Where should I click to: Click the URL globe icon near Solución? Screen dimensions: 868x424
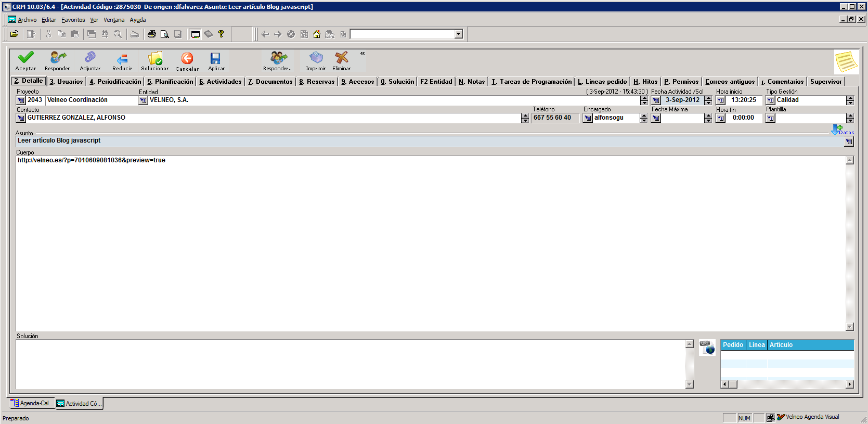707,348
